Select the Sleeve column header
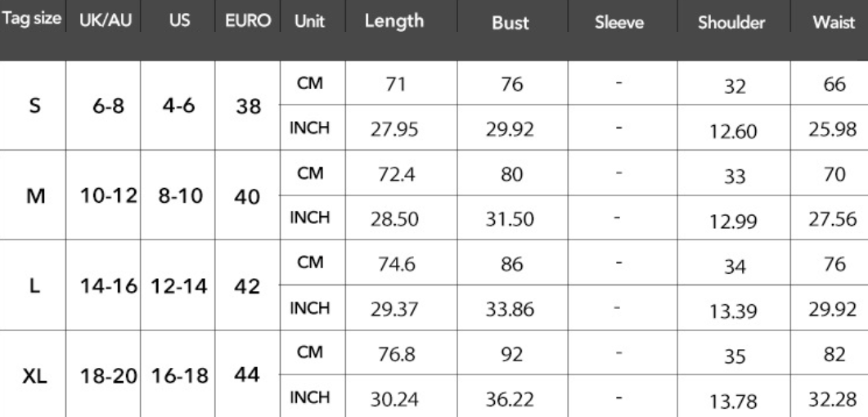Image resolution: width=868 pixels, height=417 pixels. click(619, 22)
